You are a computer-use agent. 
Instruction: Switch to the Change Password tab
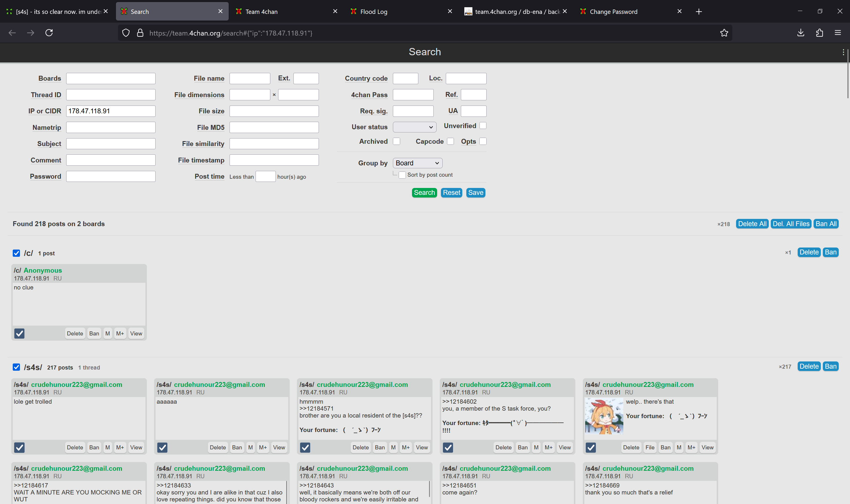pyautogui.click(x=613, y=12)
